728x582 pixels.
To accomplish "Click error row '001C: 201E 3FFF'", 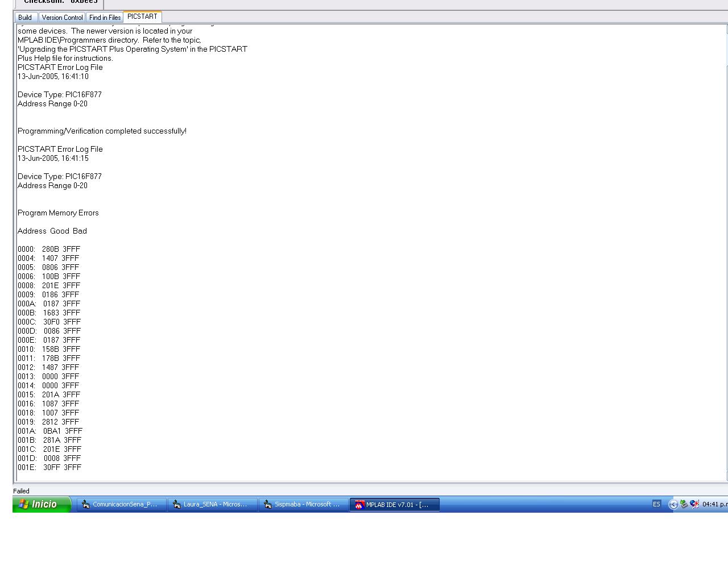I will [49, 449].
